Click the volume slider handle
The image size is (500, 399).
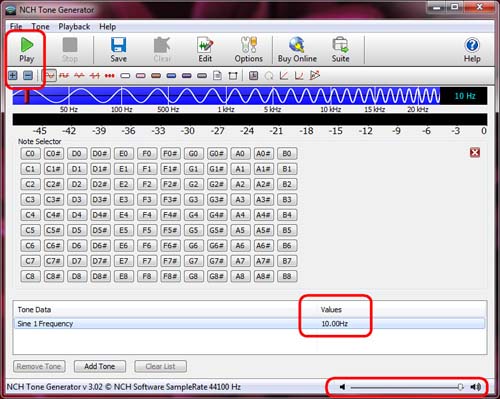[x=460, y=387]
